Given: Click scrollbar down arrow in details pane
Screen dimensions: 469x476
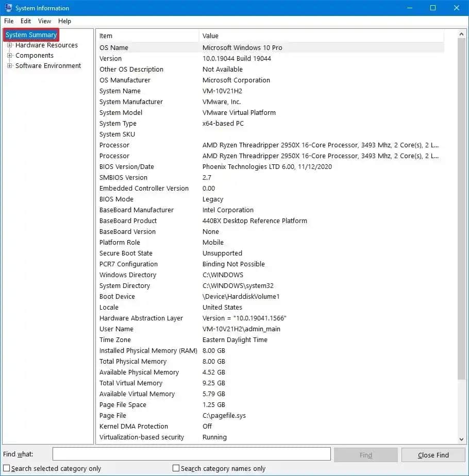Looking at the screenshot, I should click(461, 439).
